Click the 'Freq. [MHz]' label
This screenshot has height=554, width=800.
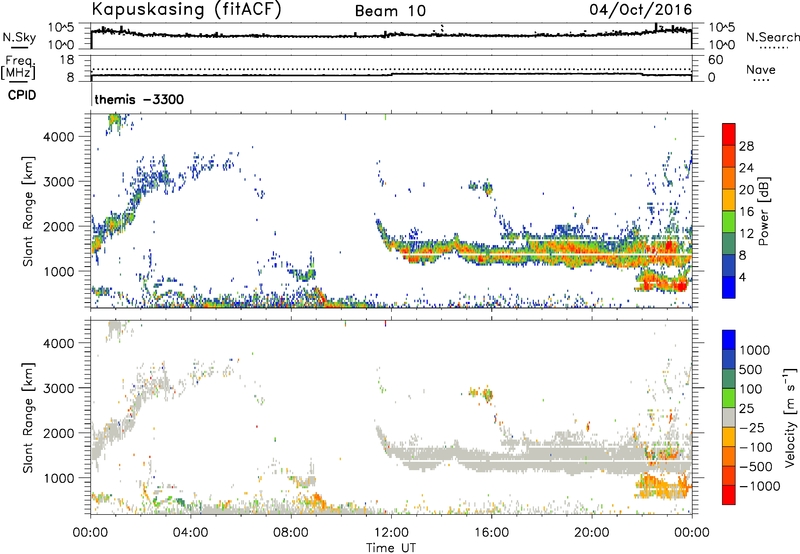pos(18,67)
